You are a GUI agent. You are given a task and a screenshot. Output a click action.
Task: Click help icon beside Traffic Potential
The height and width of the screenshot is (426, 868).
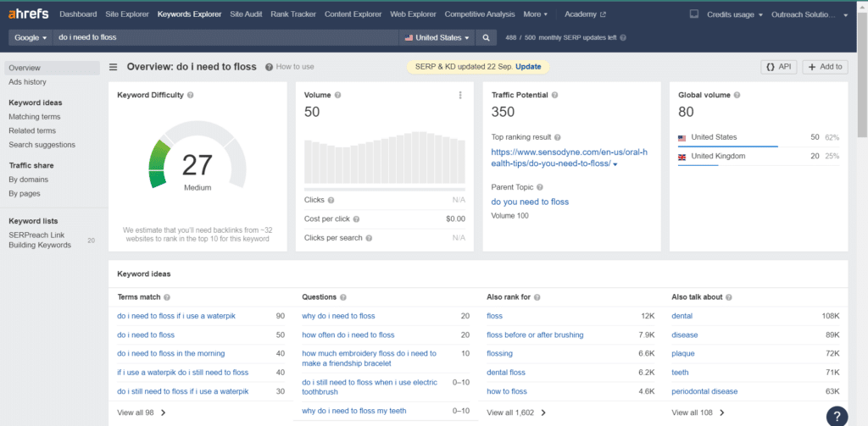click(x=554, y=95)
